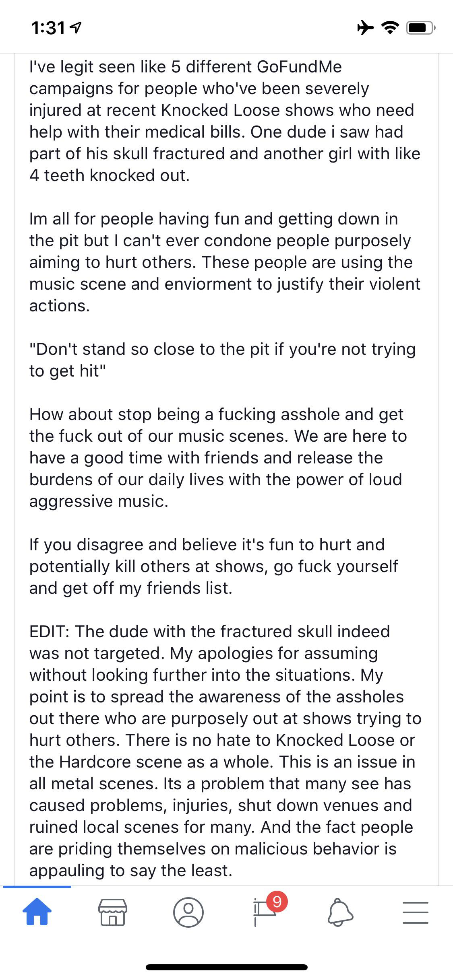Tap the paragraph mentioning GoFundMe campaigns

click(225, 121)
